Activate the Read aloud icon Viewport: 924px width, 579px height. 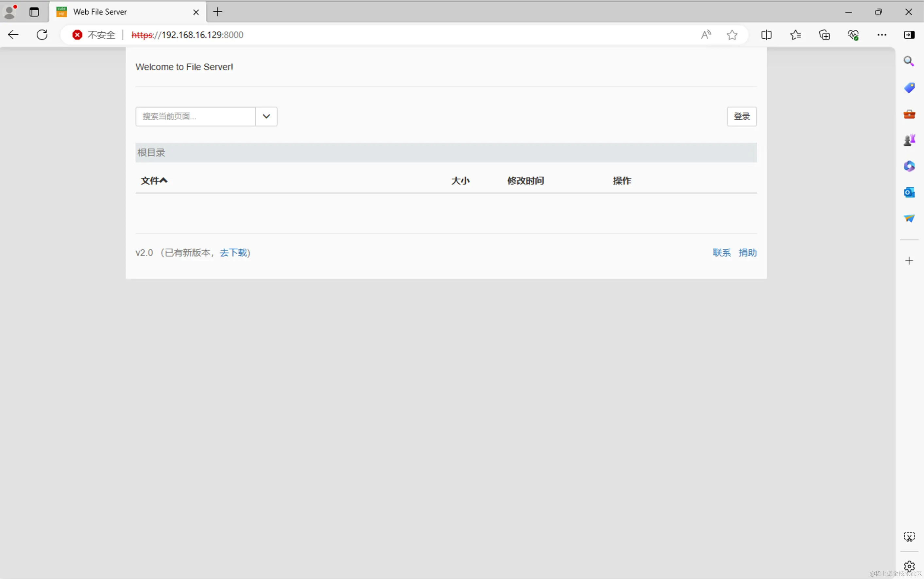[x=706, y=35]
